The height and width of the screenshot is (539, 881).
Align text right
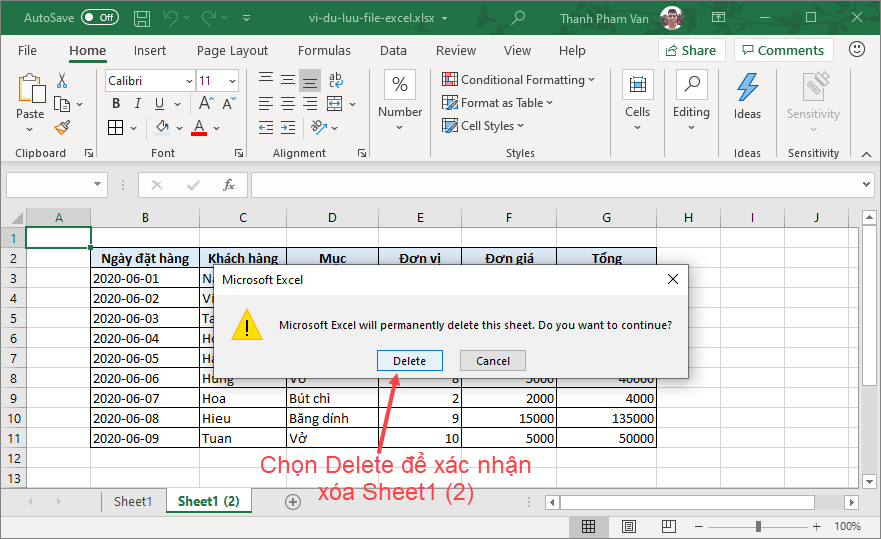310,103
